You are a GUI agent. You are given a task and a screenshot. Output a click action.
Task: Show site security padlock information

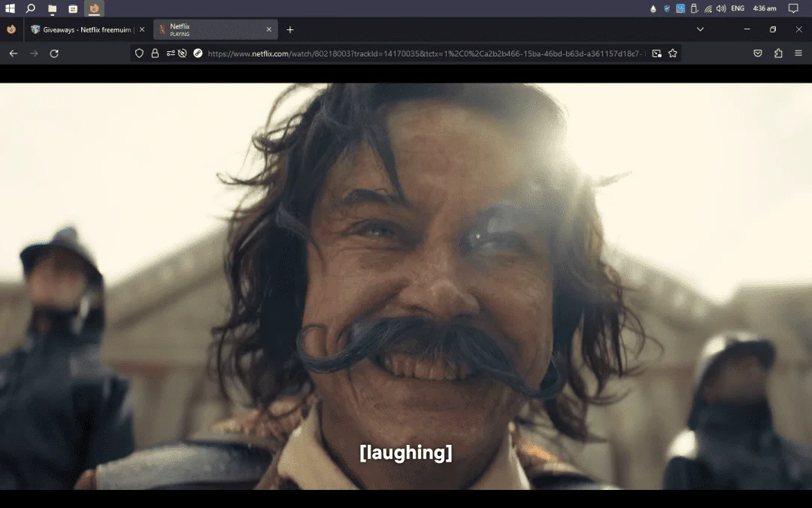155,53
